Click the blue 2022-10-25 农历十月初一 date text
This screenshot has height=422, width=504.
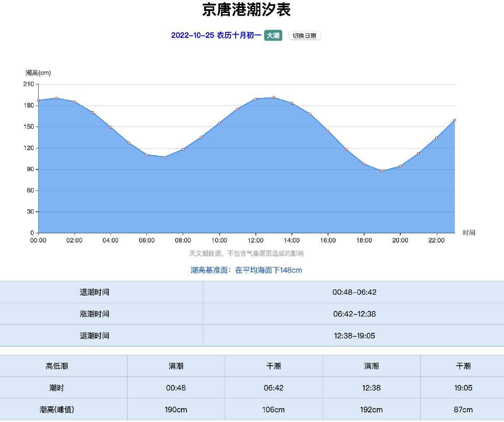tap(216, 36)
